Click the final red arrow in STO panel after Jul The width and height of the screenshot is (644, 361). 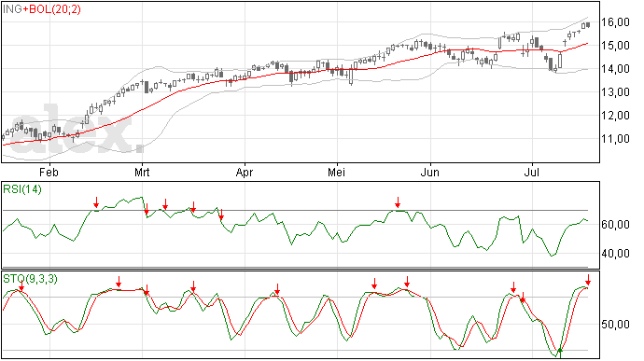(588, 280)
